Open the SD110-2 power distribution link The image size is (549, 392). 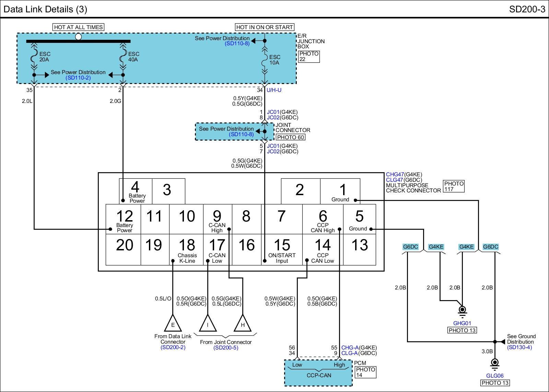pos(78,78)
